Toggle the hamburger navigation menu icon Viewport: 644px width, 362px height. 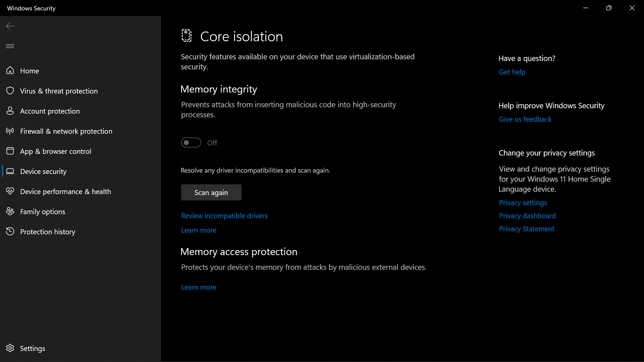10,46
